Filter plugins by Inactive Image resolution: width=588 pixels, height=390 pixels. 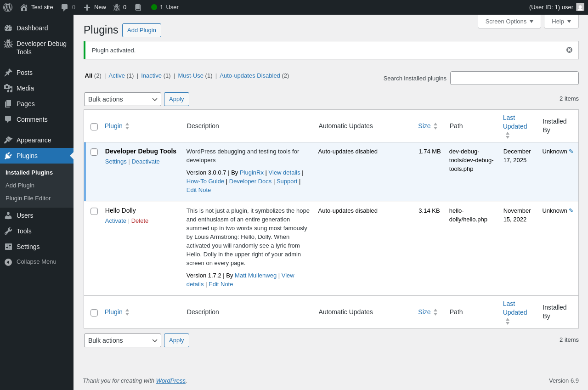coord(151,76)
